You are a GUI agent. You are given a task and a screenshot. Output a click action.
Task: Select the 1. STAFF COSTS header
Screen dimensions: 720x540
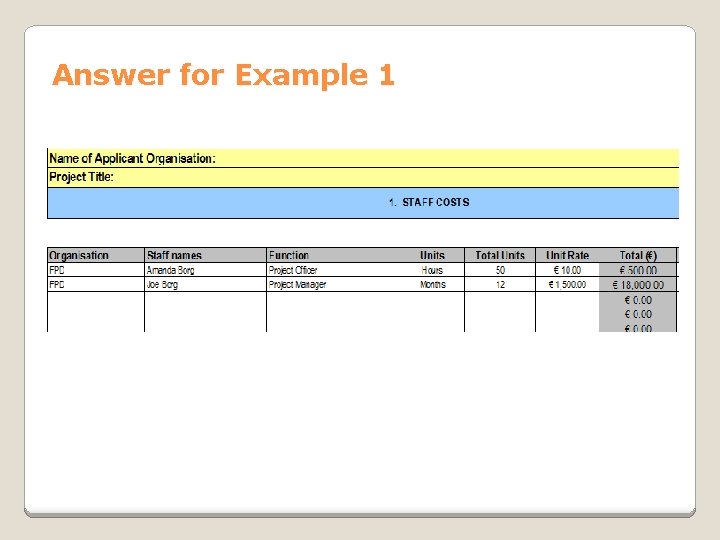tap(363, 202)
